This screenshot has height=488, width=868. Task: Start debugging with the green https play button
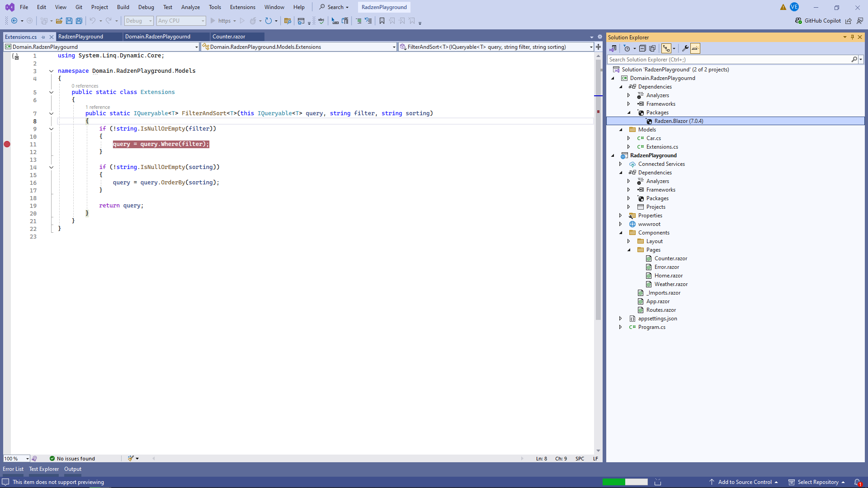pos(223,21)
